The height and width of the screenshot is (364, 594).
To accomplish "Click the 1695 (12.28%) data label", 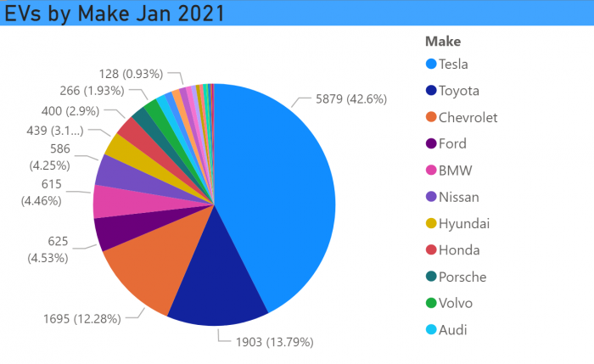I will [82, 319].
